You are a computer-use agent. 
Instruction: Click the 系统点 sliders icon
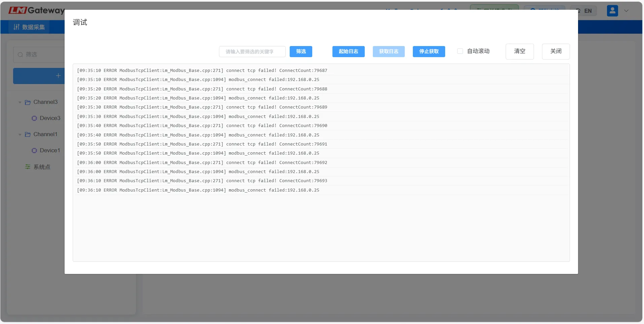coord(28,167)
